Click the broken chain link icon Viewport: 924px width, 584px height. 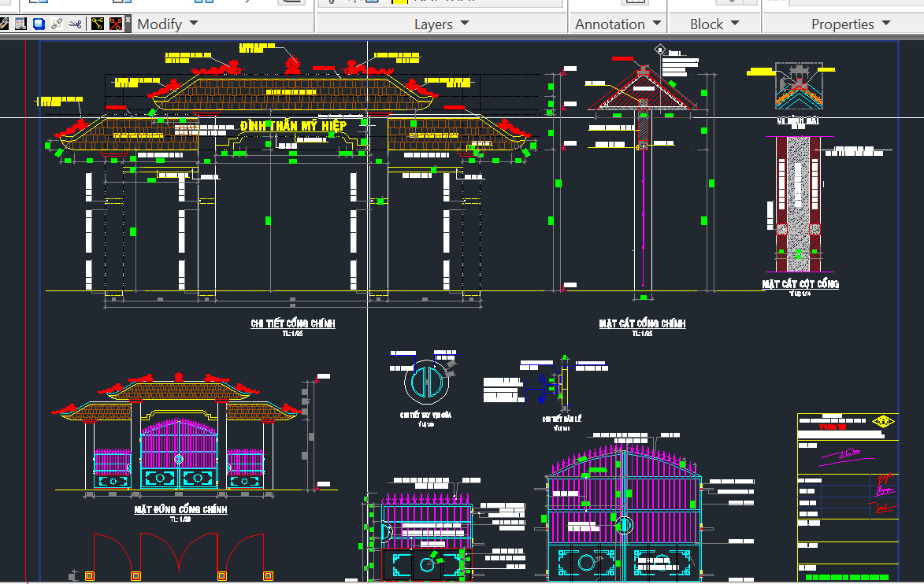[57, 24]
